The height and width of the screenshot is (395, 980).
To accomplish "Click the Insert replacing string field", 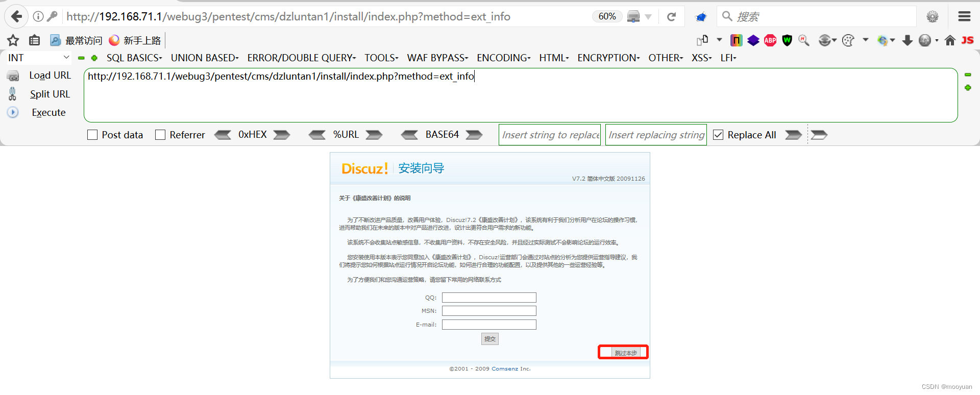I will (x=656, y=135).
